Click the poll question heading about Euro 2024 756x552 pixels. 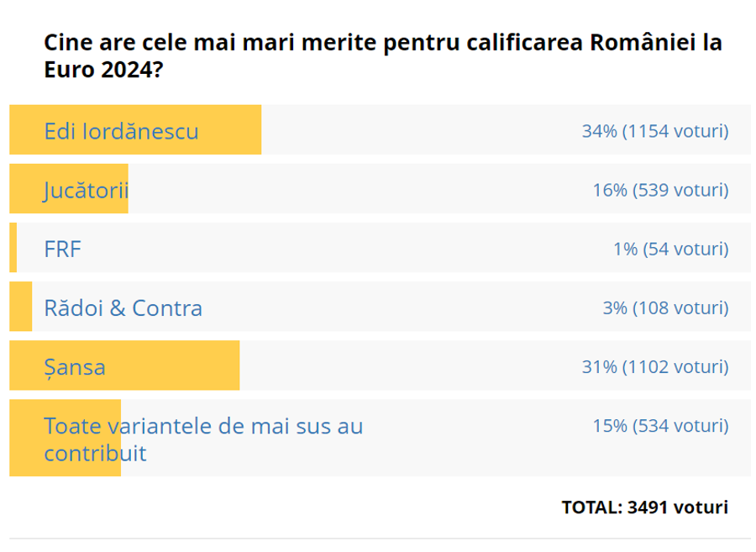coord(383,56)
